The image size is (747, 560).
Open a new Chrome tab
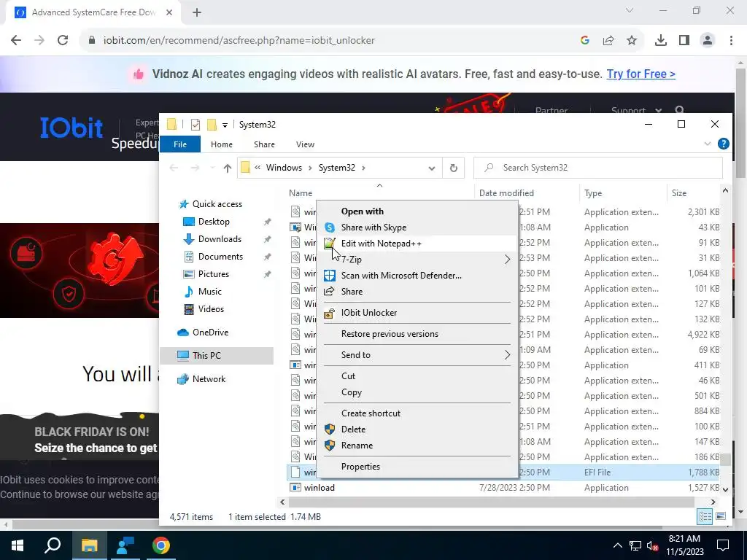coord(197,12)
